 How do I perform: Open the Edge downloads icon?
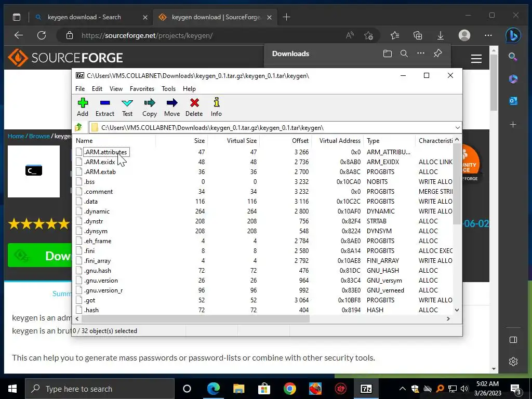tap(441, 35)
